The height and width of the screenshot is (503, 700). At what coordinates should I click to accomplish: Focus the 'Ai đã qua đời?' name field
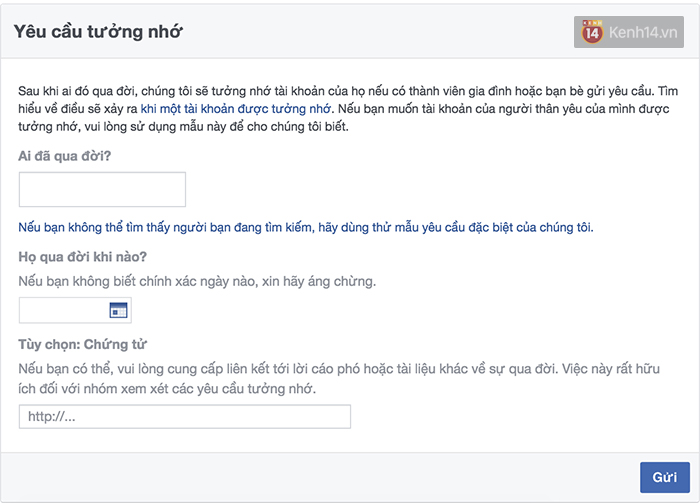[102, 189]
